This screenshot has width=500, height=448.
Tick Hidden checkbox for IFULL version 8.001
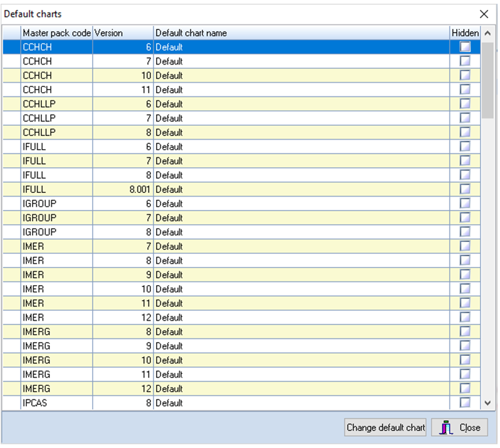pyautogui.click(x=465, y=189)
